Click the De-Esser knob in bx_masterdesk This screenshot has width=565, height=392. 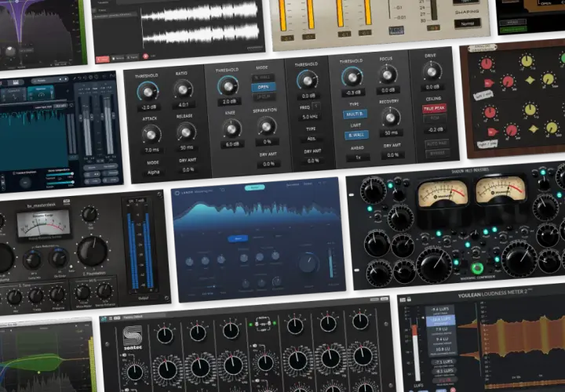point(59,258)
